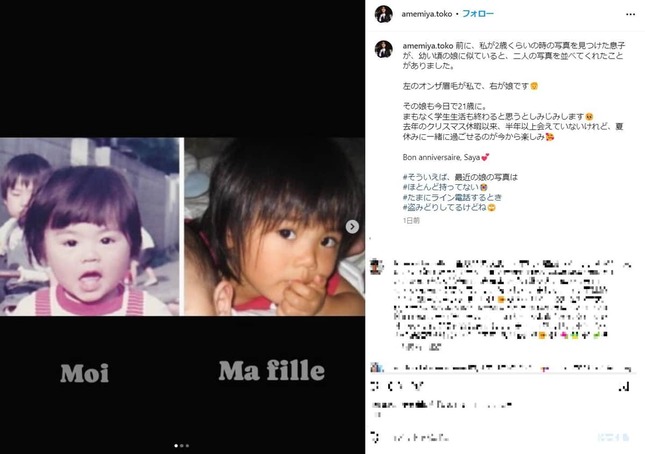Open amemiya.toko username link in header

click(x=427, y=14)
